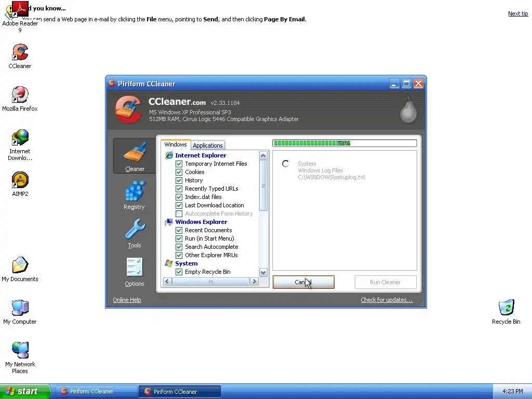Select the CCleaner desktop shortcut
This screenshot has width=532, height=399.
20,57
